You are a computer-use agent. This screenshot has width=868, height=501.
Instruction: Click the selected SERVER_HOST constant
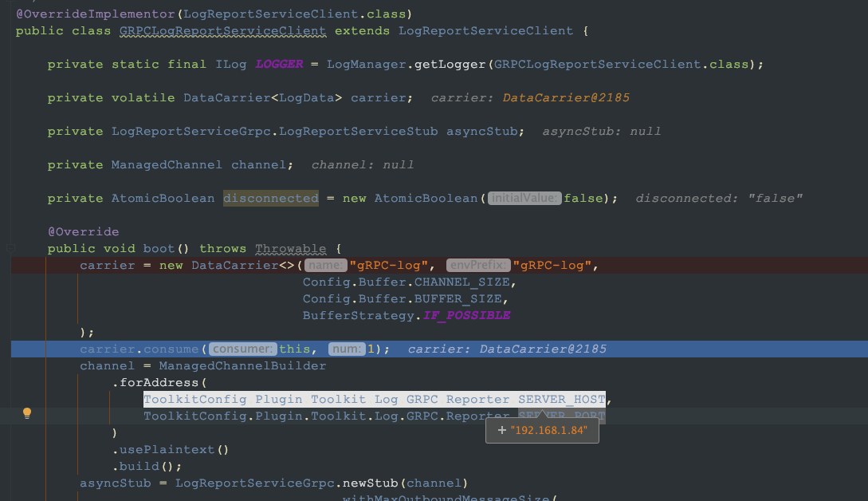tap(561, 399)
